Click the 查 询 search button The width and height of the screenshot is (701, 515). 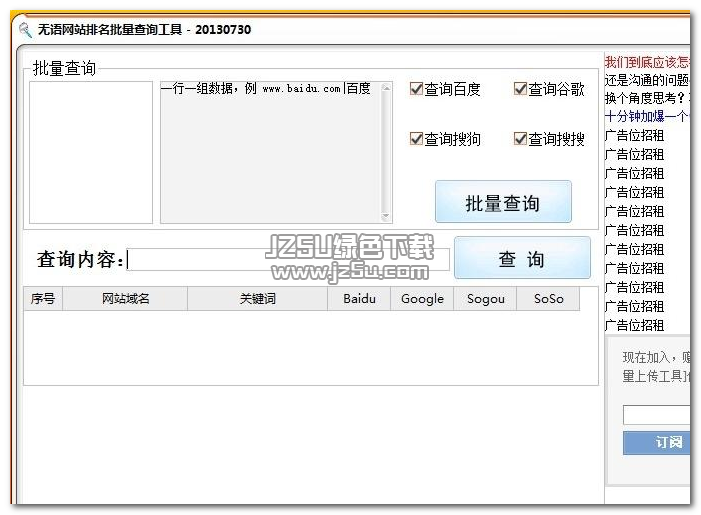pos(522,258)
